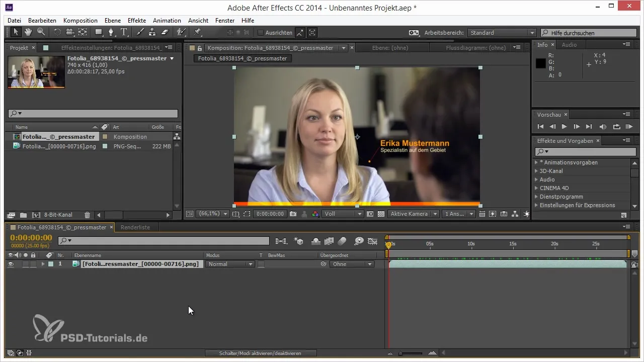
Task: Open grid and guide options in viewer
Action: [235, 214]
